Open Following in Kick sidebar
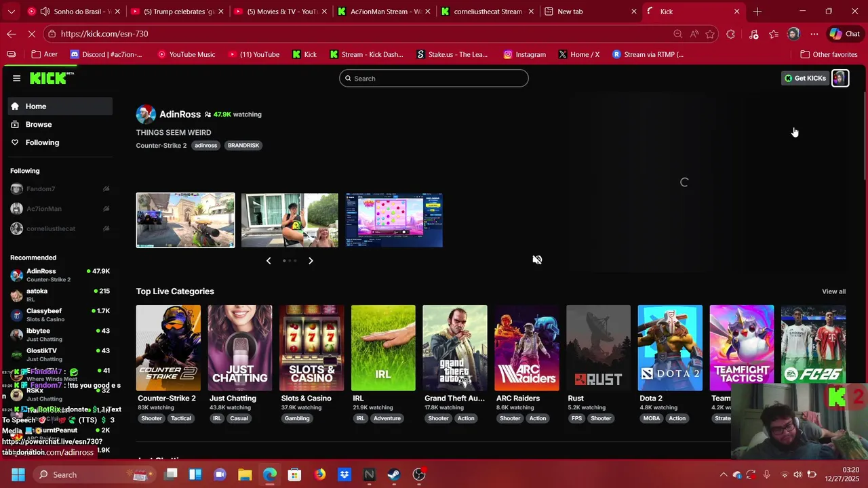The image size is (868, 488). click(x=60, y=142)
